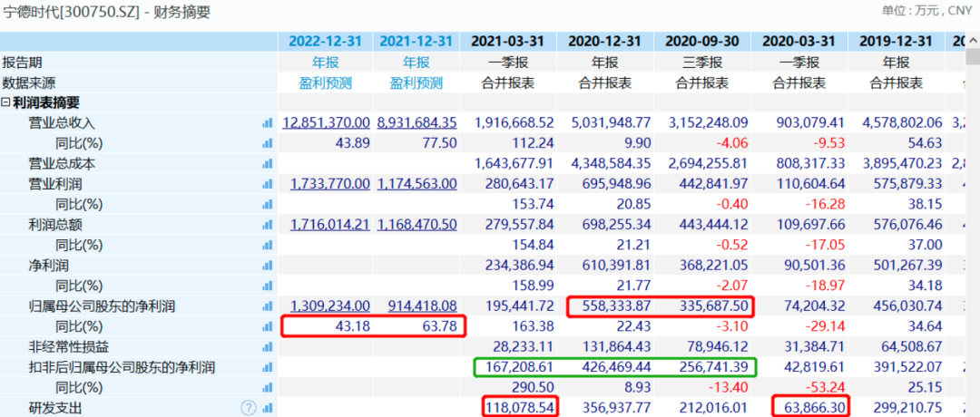Open operating profit link 1,733,770.00
980x417 pixels.
[x=330, y=185]
